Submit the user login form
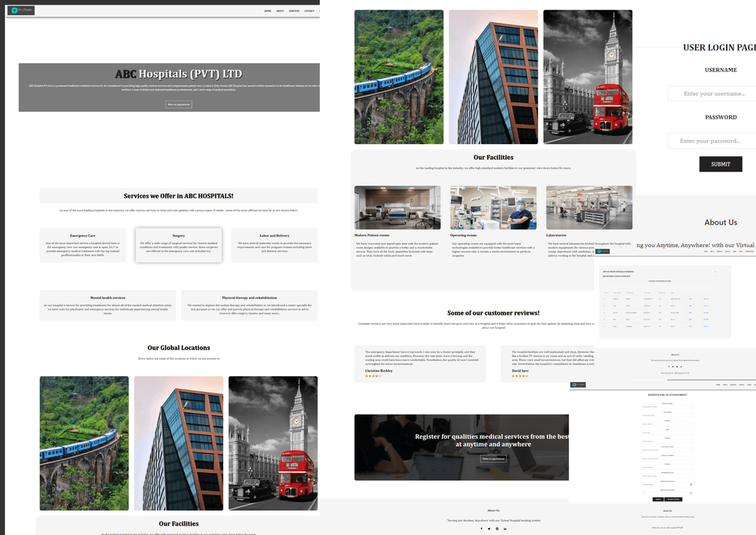The width and height of the screenshot is (756, 535). click(720, 164)
